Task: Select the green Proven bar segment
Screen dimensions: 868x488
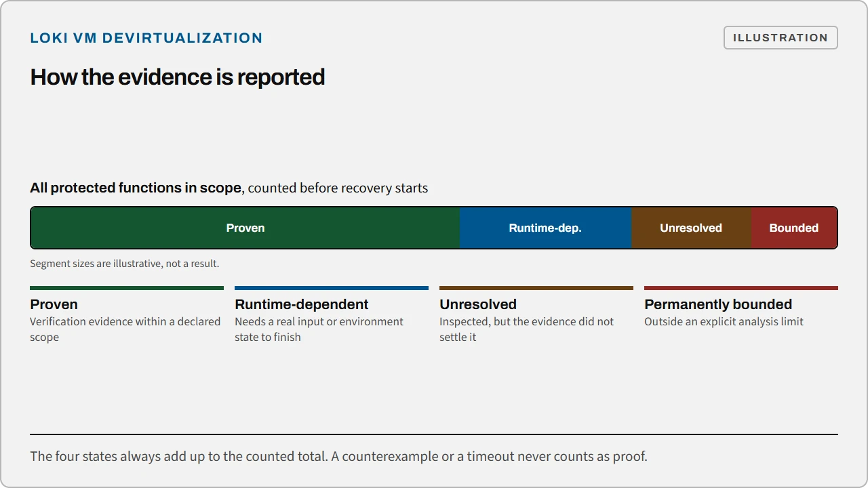Action: click(245, 228)
